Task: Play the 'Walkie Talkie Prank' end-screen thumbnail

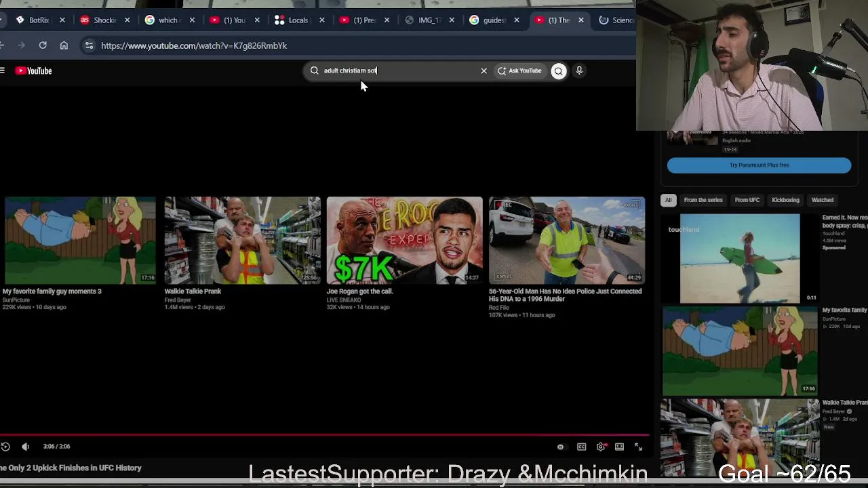Action: [x=242, y=241]
